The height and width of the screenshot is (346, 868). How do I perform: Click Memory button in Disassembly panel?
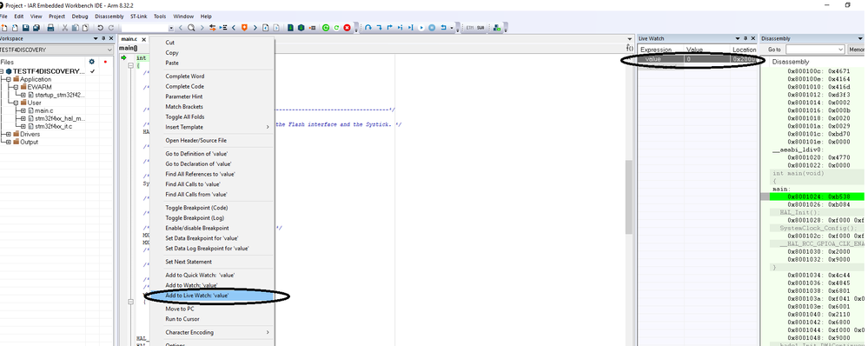857,50
